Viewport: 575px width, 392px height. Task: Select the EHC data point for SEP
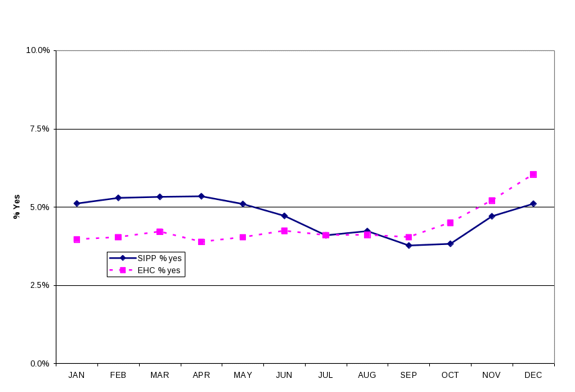pos(409,237)
